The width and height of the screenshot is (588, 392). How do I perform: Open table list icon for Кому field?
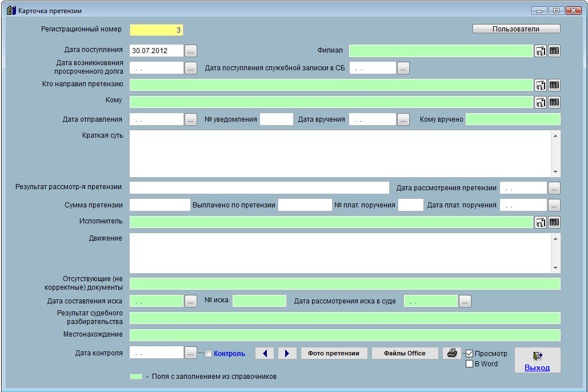554,102
